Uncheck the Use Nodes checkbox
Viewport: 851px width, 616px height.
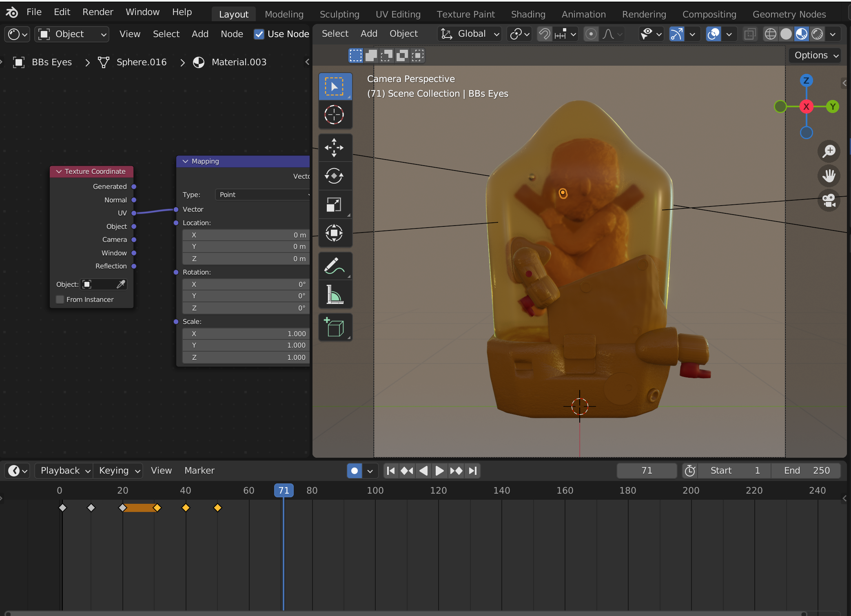(259, 34)
